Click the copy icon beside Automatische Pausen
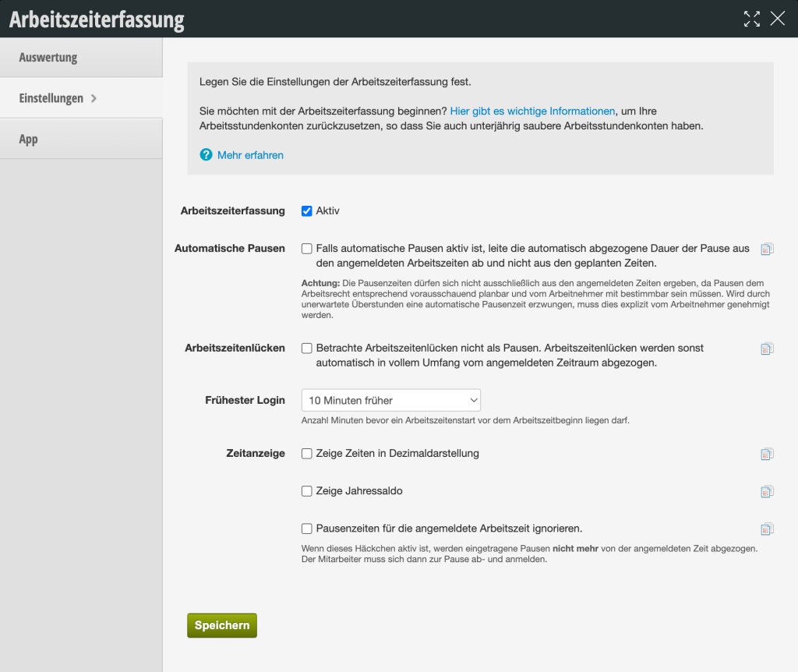Image resolution: width=798 pixels, height=672 pixels. 767,249
